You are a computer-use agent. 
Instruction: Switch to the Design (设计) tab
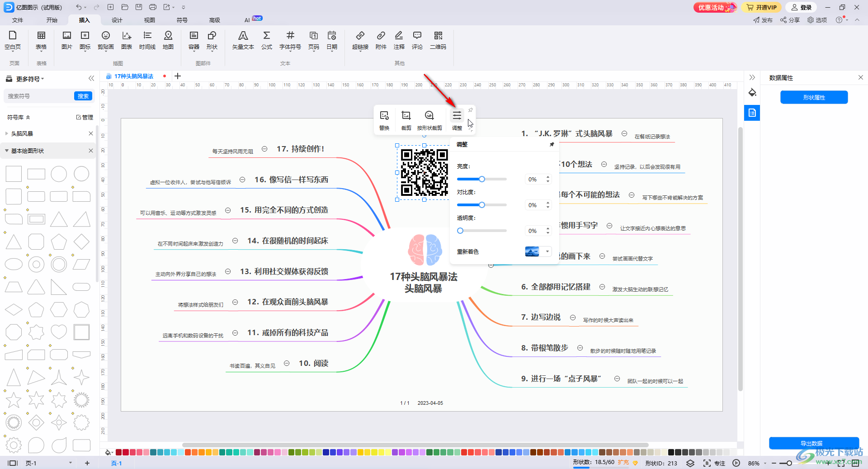coord(117,20)
